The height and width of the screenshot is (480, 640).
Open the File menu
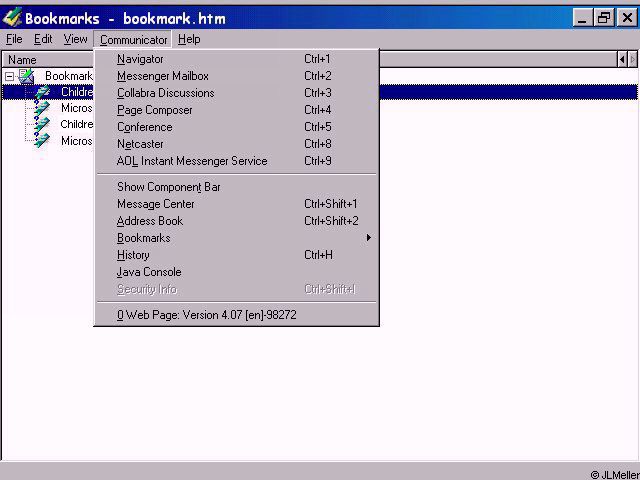click(14, 39)
